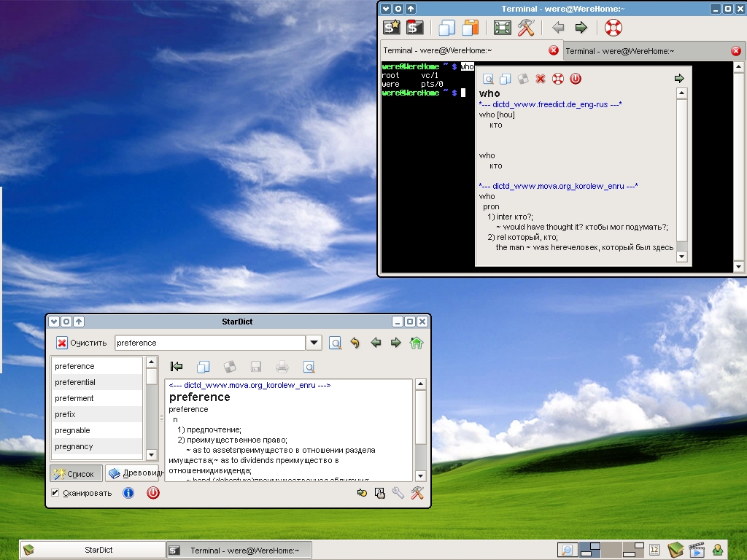Click the red power icon in the who popup

point(576,79)
